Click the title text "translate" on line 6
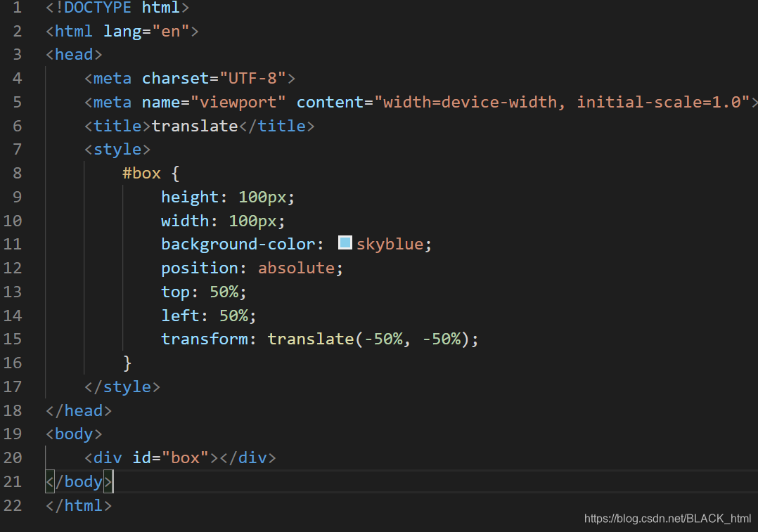 tap(195, 126)
